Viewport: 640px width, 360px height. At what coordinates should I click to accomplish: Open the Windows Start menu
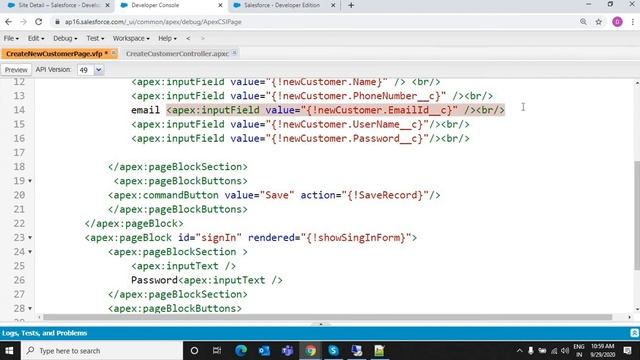point(9,351)
